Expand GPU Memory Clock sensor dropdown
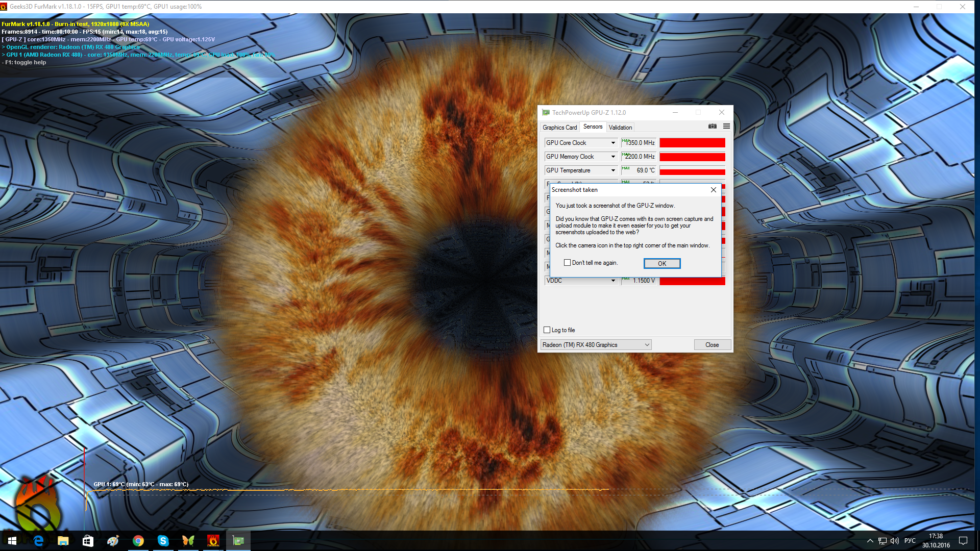The width and height of the screenshot is (980, 551). (613, 157)
